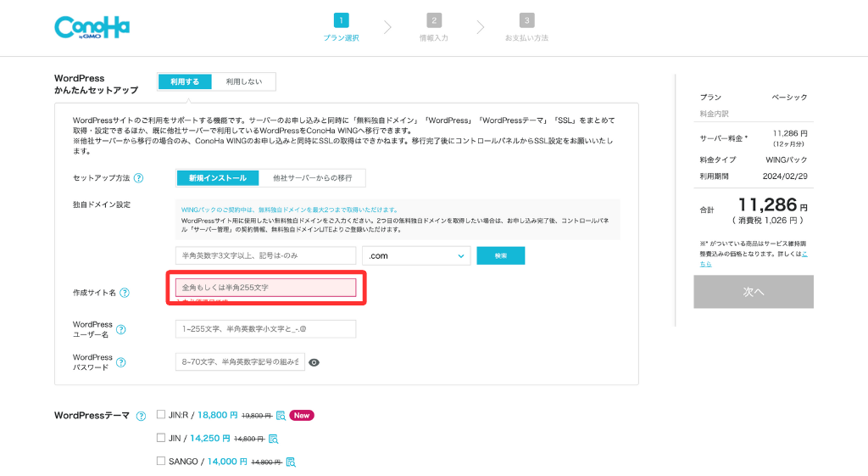Click the 検索 domain search button
The width and height of the screenshot is (868, 476).
[x=500, y=255]
